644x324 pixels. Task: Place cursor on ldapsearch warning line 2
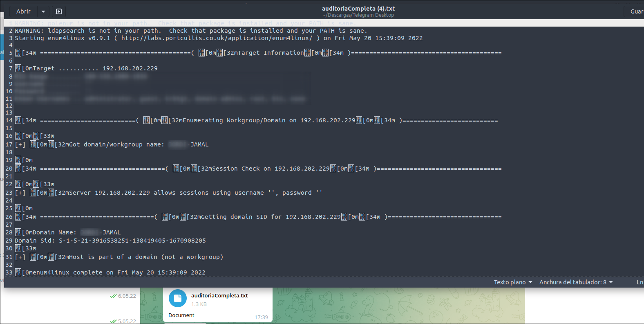pyautogui.click(x=191, y=31)
